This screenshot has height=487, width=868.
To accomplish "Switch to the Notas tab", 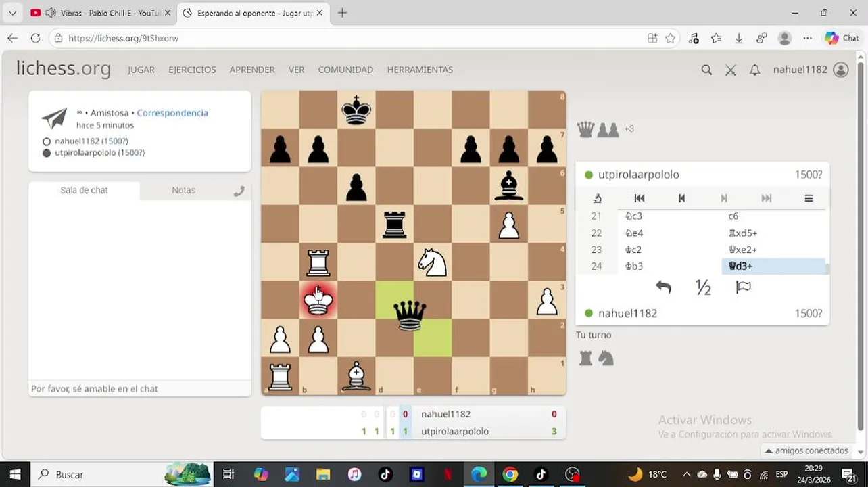I will tap(183, 190).
